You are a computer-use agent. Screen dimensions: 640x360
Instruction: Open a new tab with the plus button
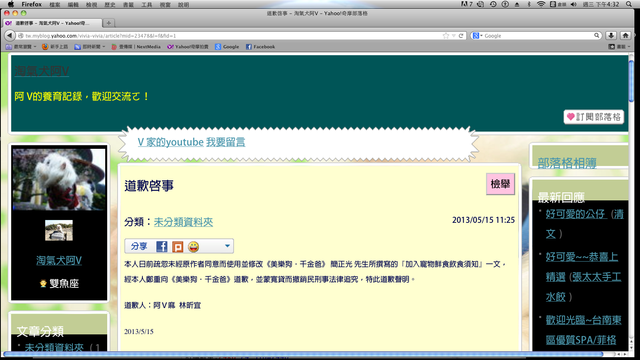109,23
